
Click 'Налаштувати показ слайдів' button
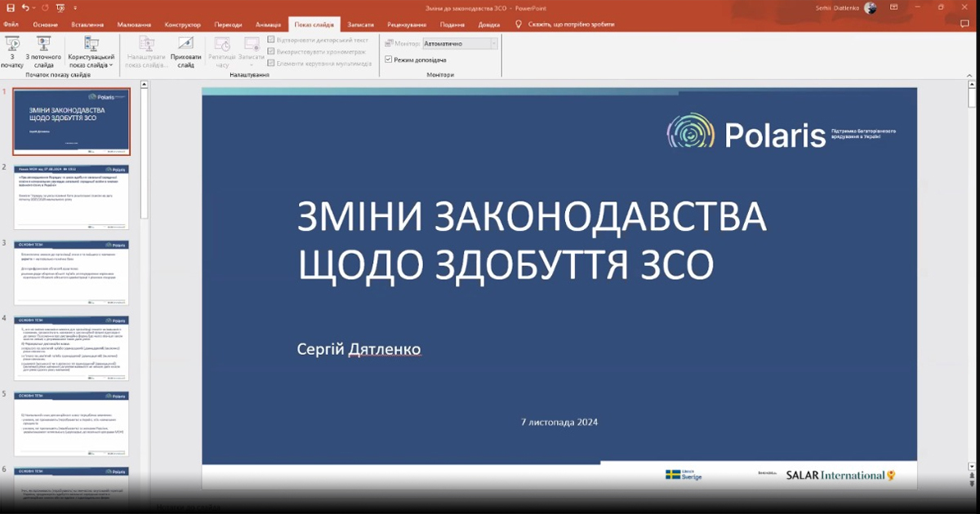point(145,51)
